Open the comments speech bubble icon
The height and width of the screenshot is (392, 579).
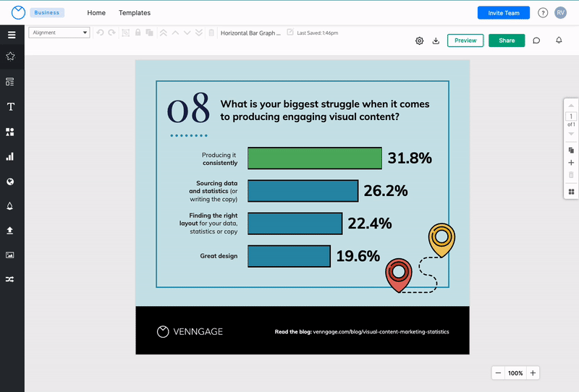coord(536,41)
